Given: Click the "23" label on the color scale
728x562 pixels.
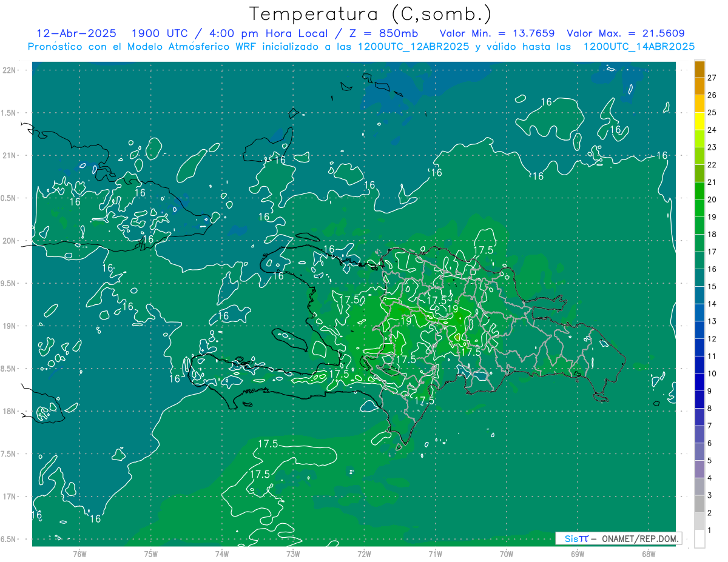Looking at the screenshot, I should (712, 147).
